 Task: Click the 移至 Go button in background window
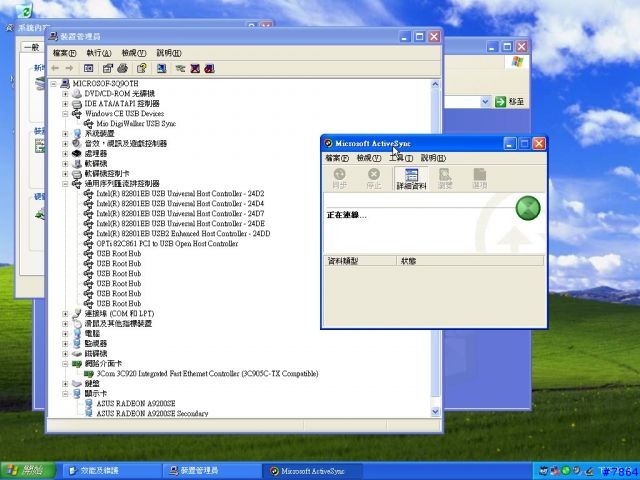pyautogui.click(x=509, y=101)
